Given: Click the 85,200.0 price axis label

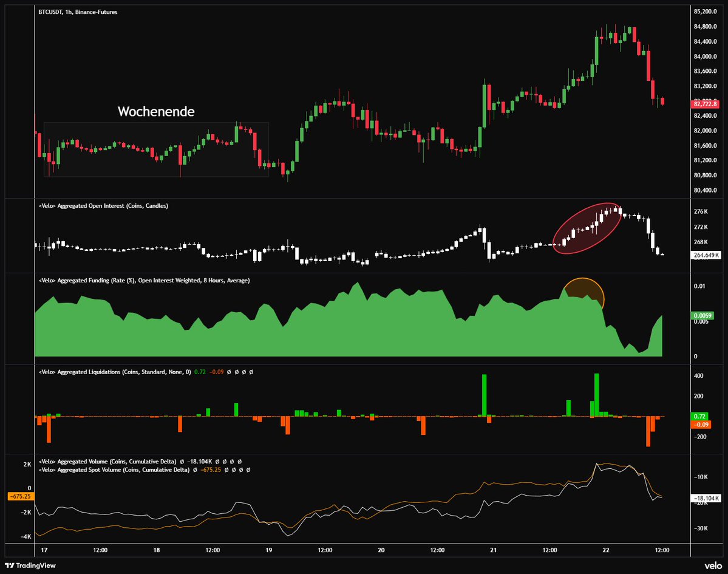Looking at the screenshot, I should click(x=706, y=12).
